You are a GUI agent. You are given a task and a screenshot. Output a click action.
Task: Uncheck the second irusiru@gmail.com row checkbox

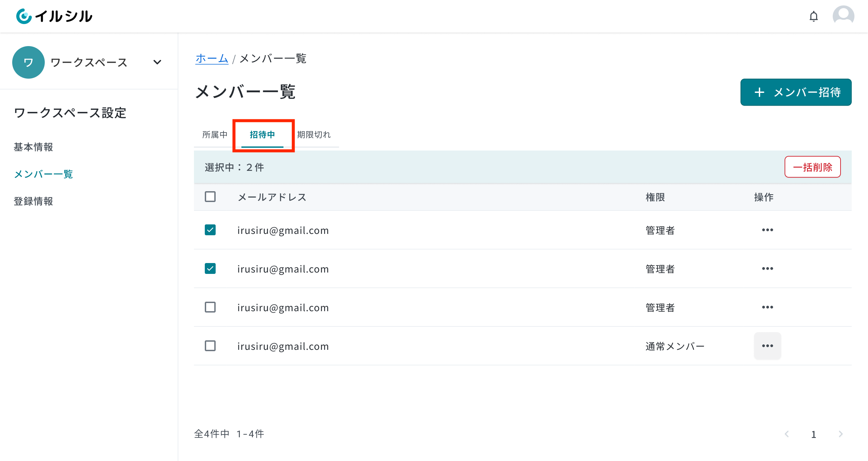point(210,268)
